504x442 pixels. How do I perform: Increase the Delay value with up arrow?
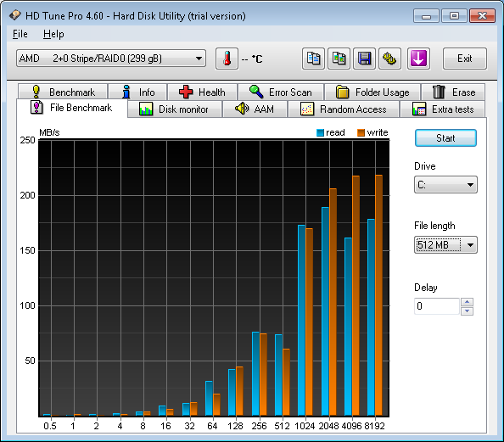(467, 302)
